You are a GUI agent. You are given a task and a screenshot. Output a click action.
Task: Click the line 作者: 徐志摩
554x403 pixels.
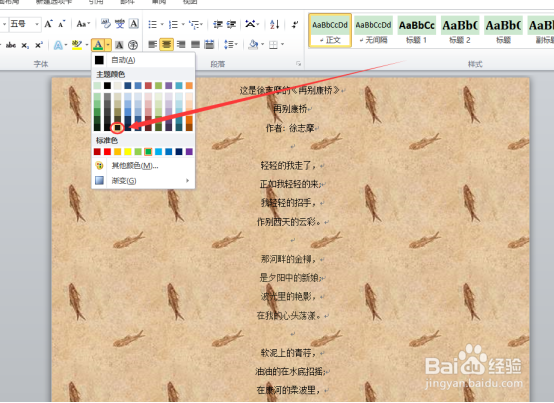(290, 128)
